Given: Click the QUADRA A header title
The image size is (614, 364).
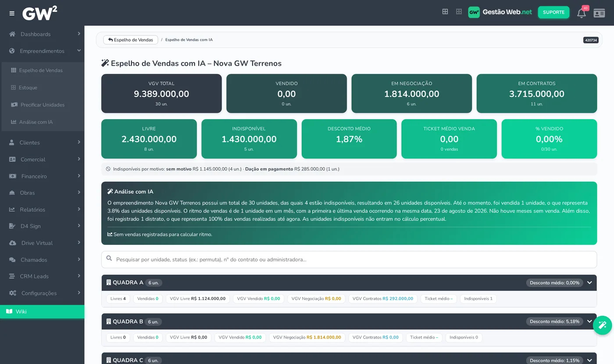Looking at the screenshot, I should [x=128, y=283].
